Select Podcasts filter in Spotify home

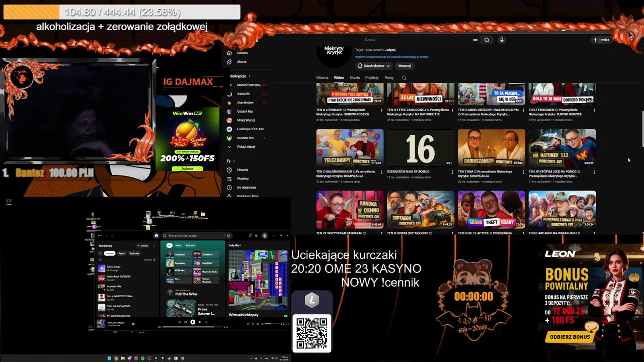[x=190, y=245]
